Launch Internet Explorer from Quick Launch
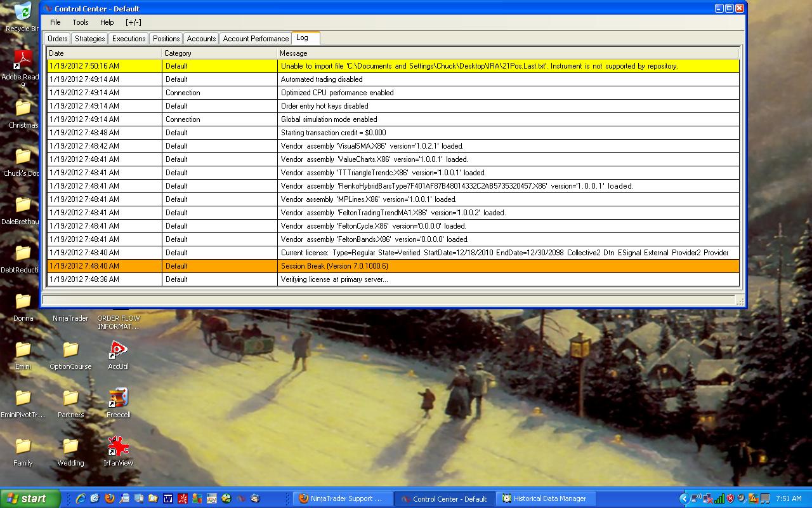The width and height of the screenshot is (812, 508). (x=81, y=498)
